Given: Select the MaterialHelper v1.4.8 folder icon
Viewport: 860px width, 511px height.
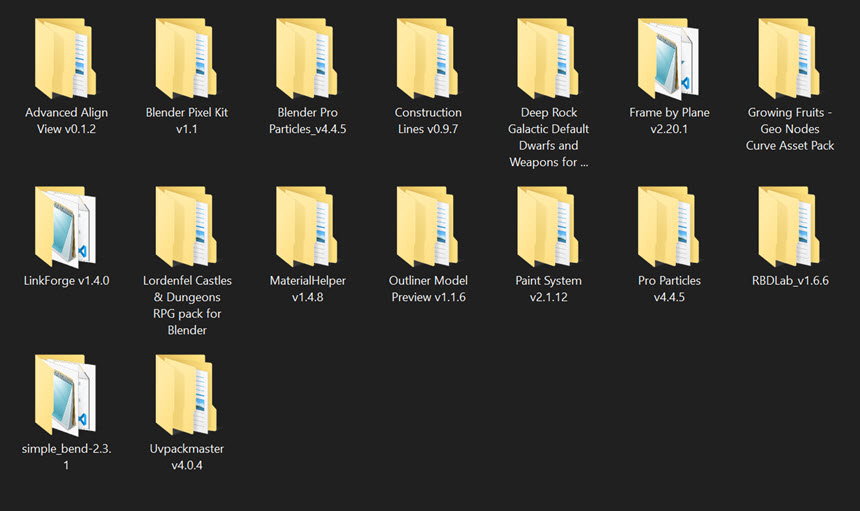Looking at the screenshot, I should [x=307, y=226].
